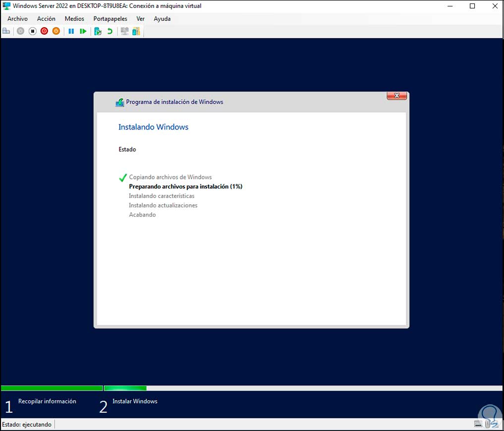This screenshot has width=504, height=431.
Task: Click the green Reset/resume play icon
Action: pyautogui.click(x=83, y=31)
